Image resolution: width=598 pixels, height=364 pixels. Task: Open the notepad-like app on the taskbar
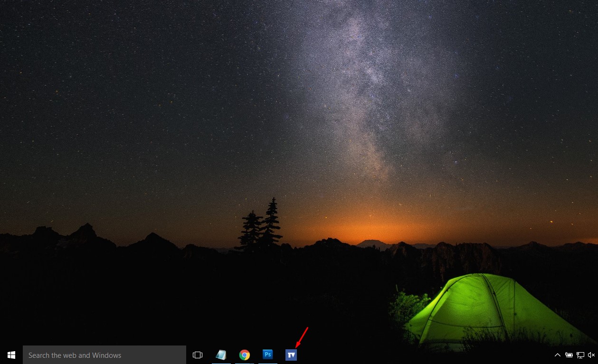click(x=221, y=355)
